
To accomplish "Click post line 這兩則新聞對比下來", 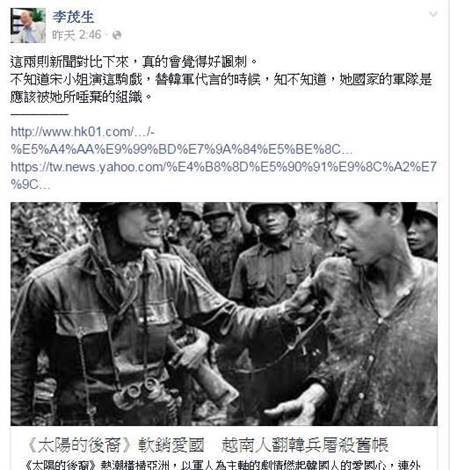I will 133,62.
